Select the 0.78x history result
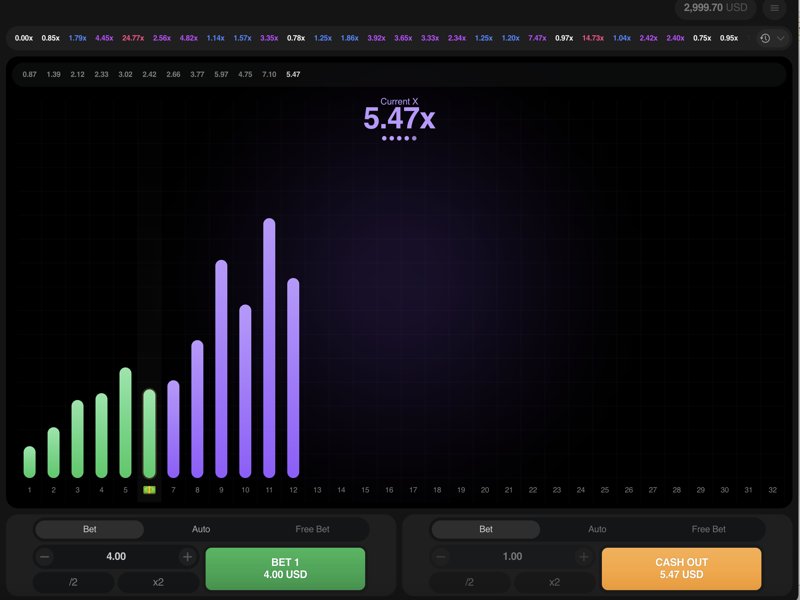800x600 pixels. [x=296, y=38]
